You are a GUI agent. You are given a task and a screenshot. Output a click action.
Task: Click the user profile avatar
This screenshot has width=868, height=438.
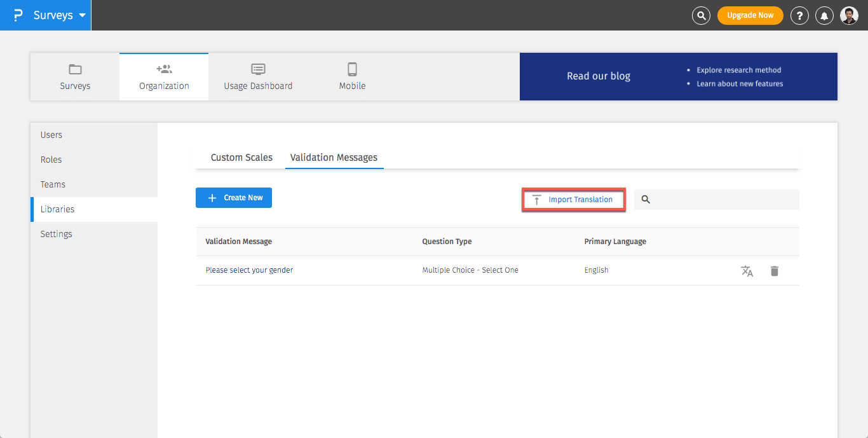[x=849, y=15]
